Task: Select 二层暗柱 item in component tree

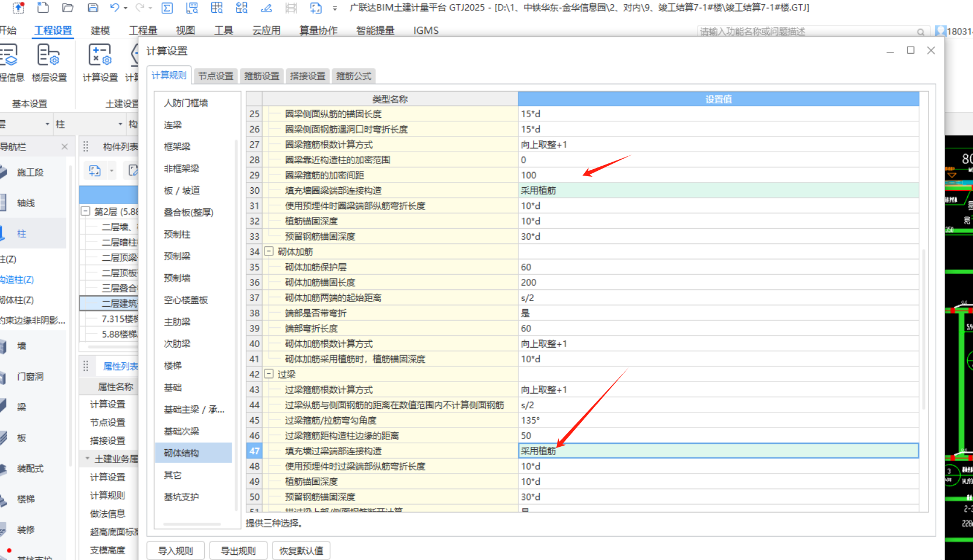Action: pyautogui.click(x=120, y=242)
